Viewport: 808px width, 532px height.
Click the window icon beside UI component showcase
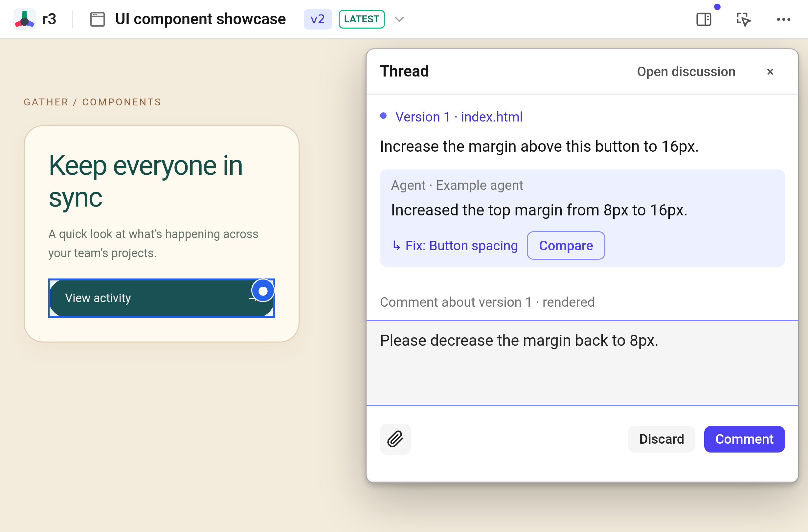click(x=98, y=19)
